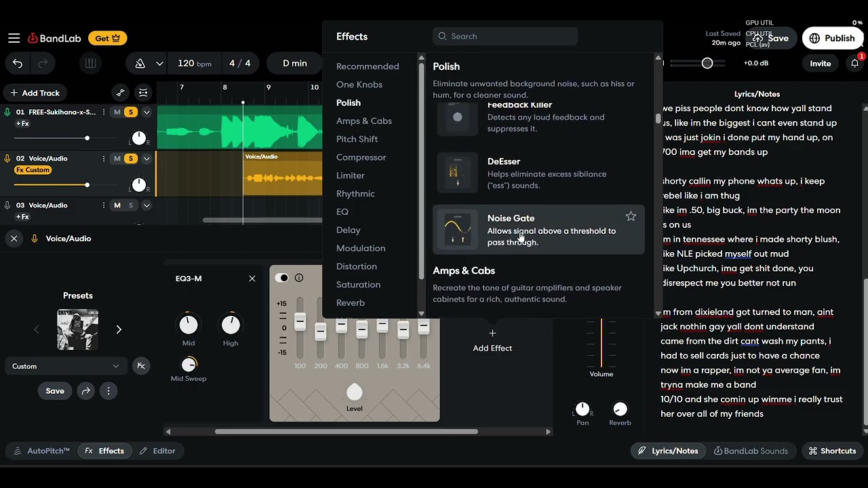Image resolution: width=868 pixels, height=488 pixels.
Task: Mute track 01 FREE-Sukihana
Action: tap(117, 112)
